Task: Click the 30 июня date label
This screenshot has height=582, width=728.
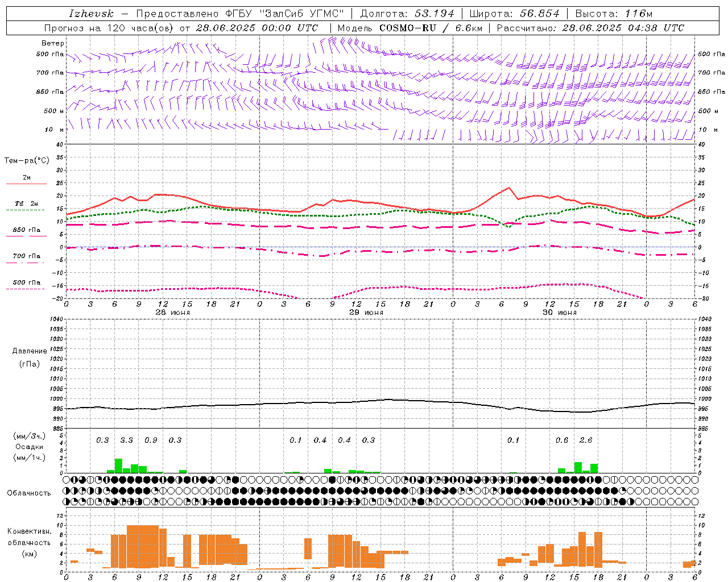Action: (560, 313)
